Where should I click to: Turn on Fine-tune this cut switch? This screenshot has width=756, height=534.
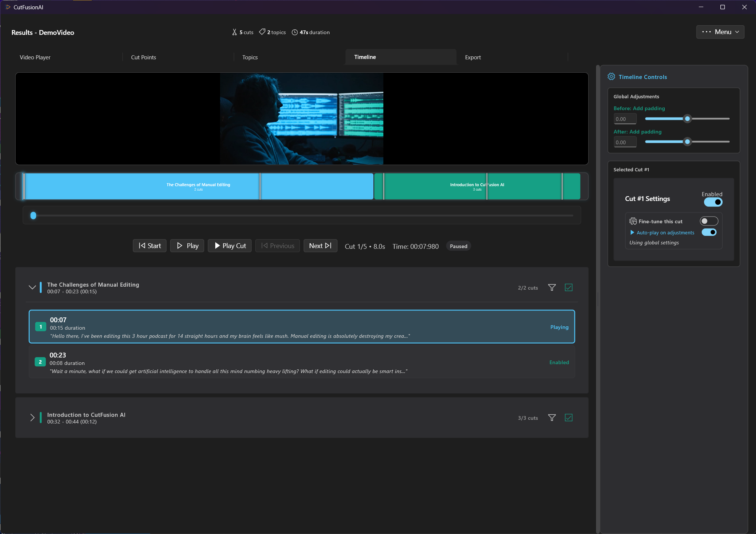[x=708, y=221]
